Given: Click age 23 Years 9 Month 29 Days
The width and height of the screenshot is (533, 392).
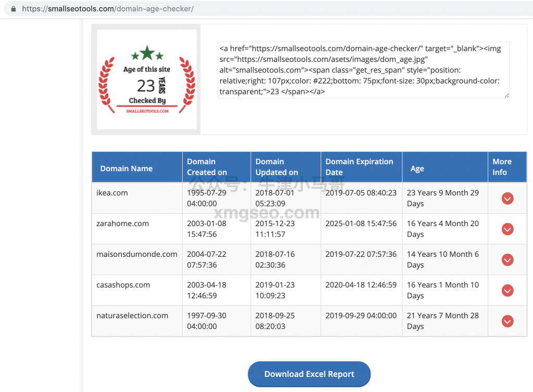Looking at the screenshot, I should pyautogui.click(x=442, y=198).
